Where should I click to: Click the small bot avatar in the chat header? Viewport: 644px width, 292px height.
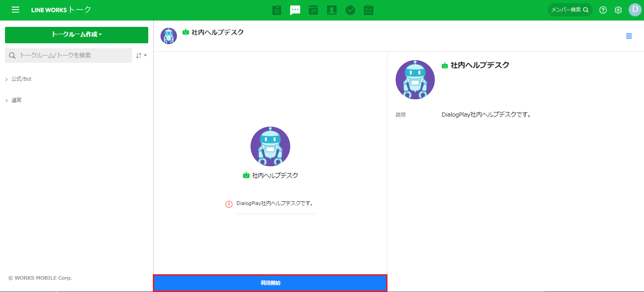pyautogui.click(x=169, y=36)
